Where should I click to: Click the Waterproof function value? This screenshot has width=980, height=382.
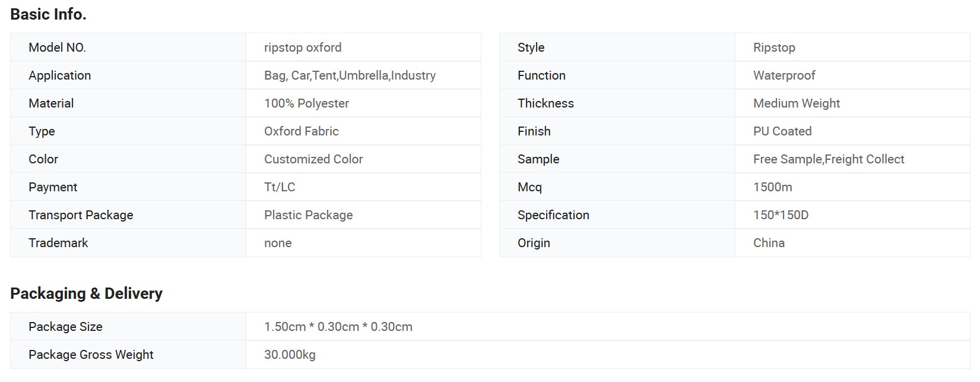pos(784,75)
